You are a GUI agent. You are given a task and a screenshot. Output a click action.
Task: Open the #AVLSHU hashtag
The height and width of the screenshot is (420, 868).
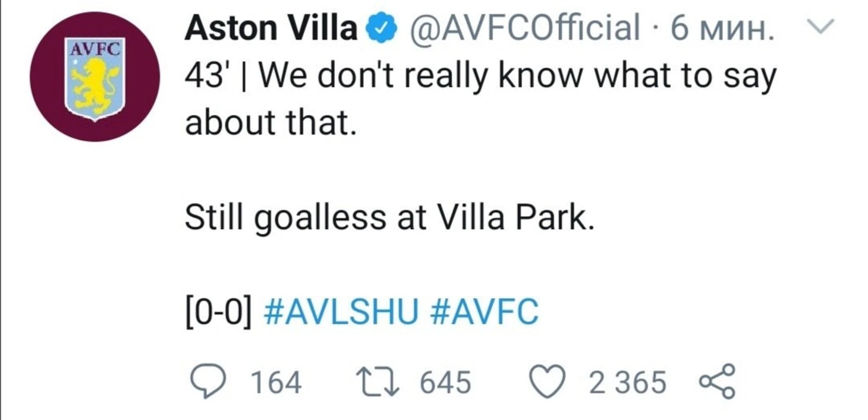pos(340,312)
